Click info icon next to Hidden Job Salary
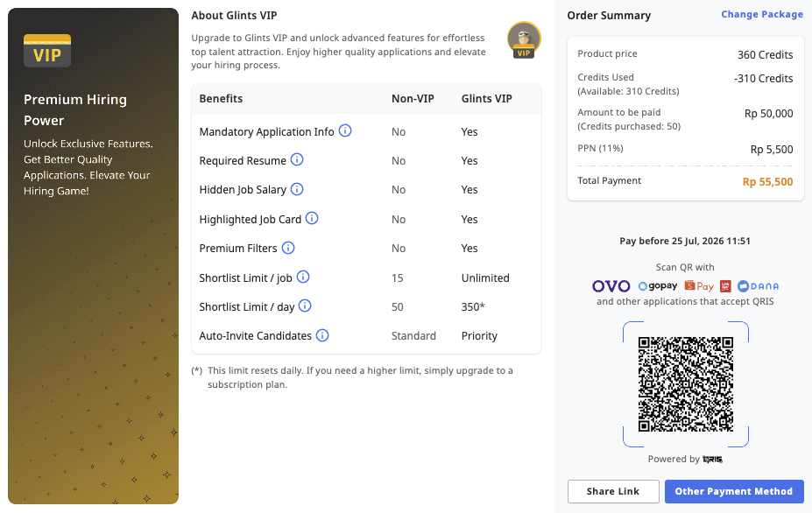 [x=297, y=189]
